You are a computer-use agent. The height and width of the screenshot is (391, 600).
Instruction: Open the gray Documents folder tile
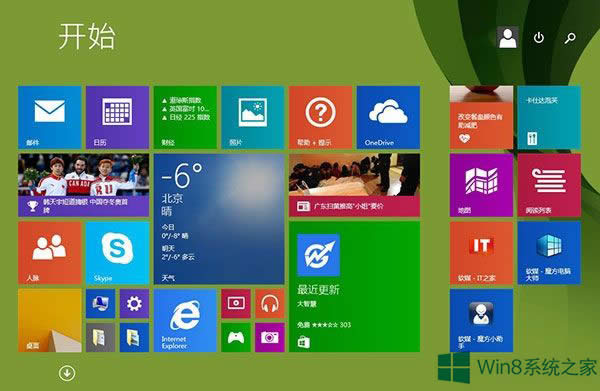(x=101, y=337)
